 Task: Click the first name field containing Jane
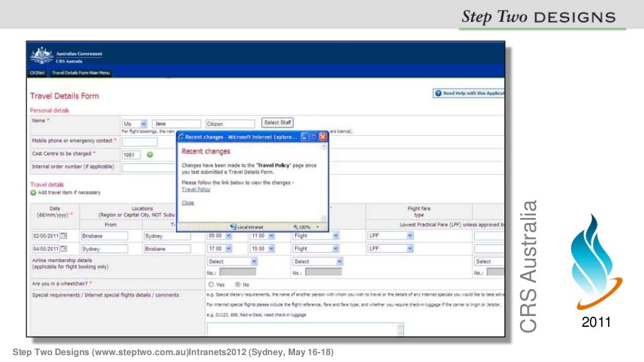(177, 124)
